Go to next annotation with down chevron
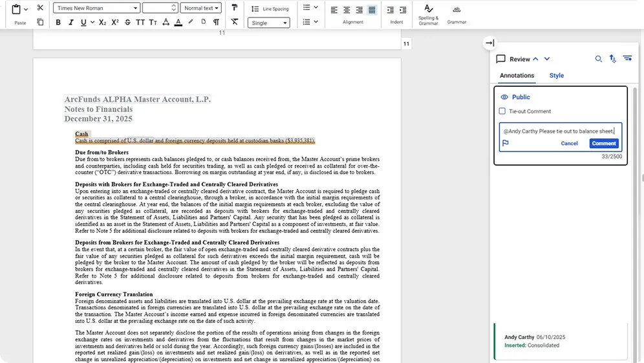The image size is (644, 363). (x=547, y=59)
